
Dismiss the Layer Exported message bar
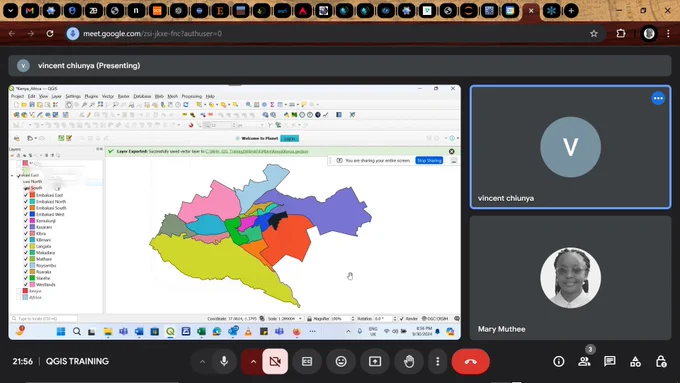(452, 151)
